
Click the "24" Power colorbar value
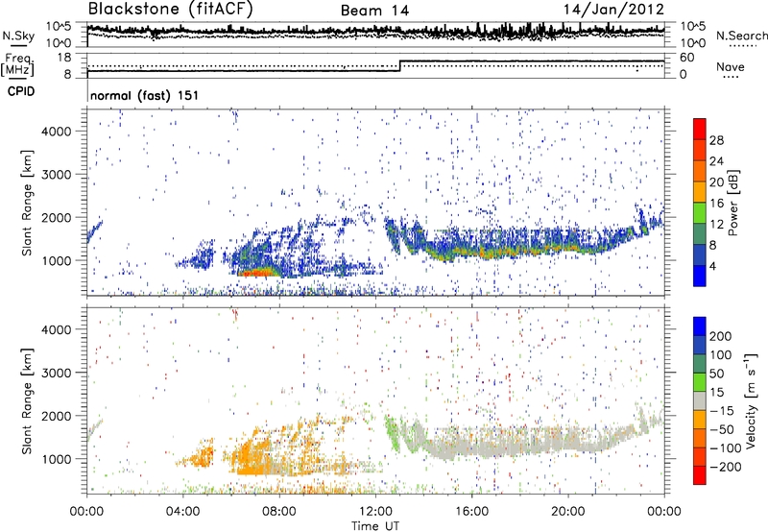click(x=716, y=161)
